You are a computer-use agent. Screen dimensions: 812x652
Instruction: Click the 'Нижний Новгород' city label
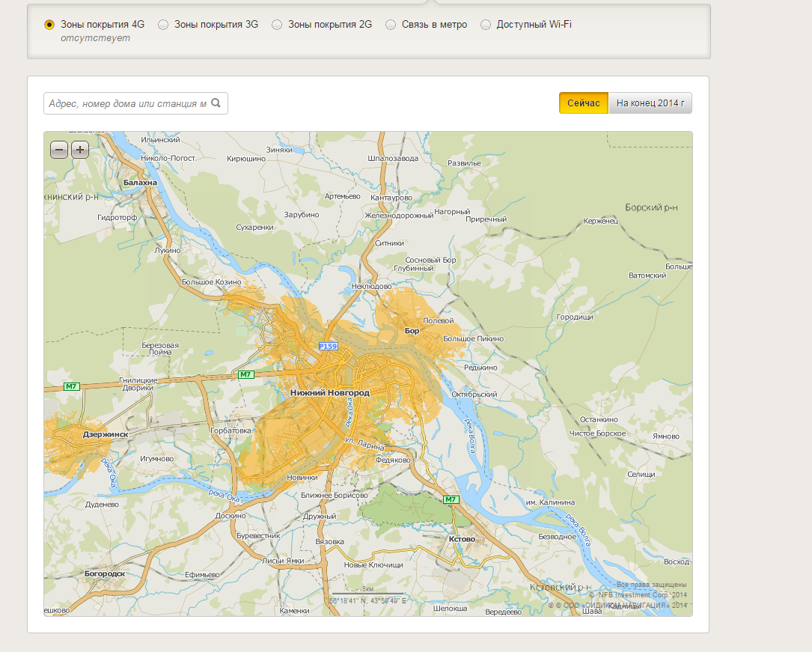pos(330,392)
